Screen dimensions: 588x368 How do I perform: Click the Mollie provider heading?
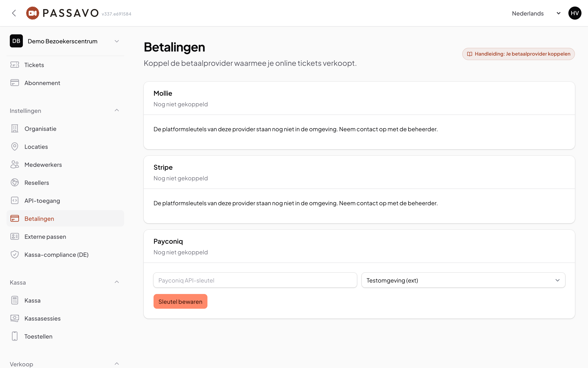163,93
